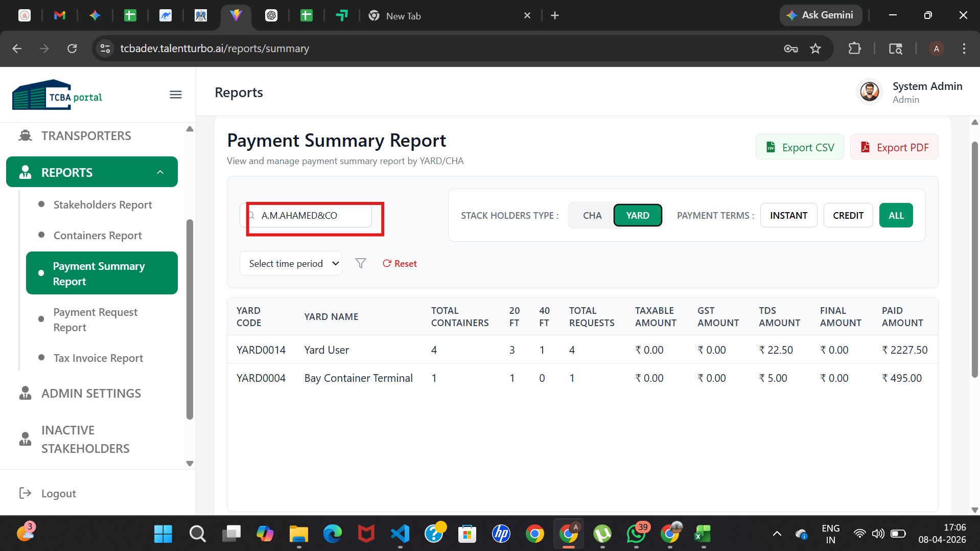Open the taskbar clock showing 17:06

tap(942, 534)
